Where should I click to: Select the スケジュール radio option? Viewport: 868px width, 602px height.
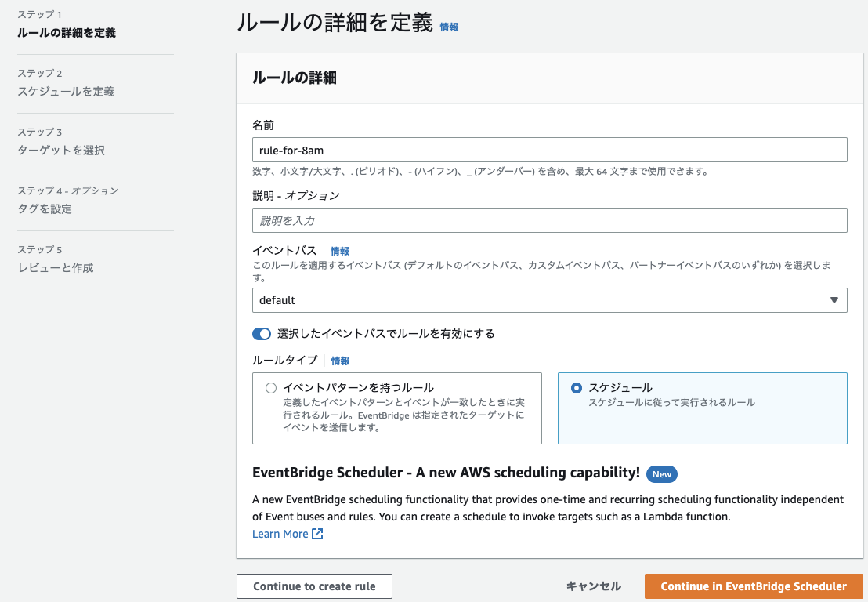coord(577,388)
